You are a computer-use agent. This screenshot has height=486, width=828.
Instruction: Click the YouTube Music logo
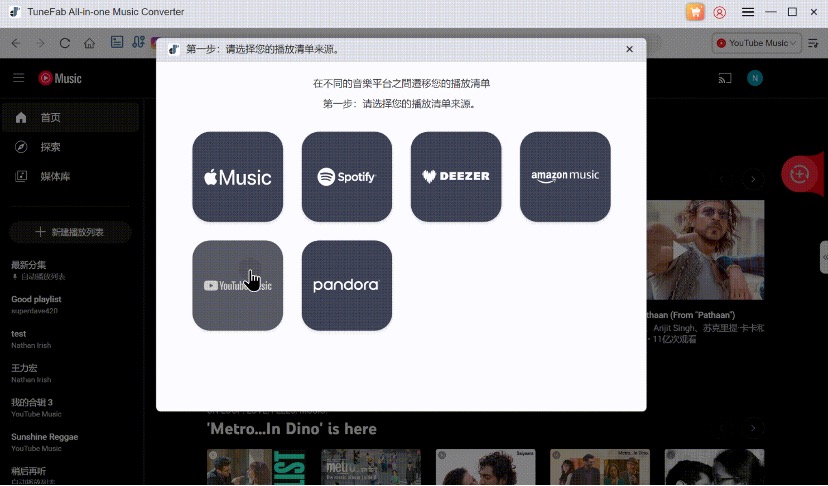pyautogui.click(x=60, y=78)
